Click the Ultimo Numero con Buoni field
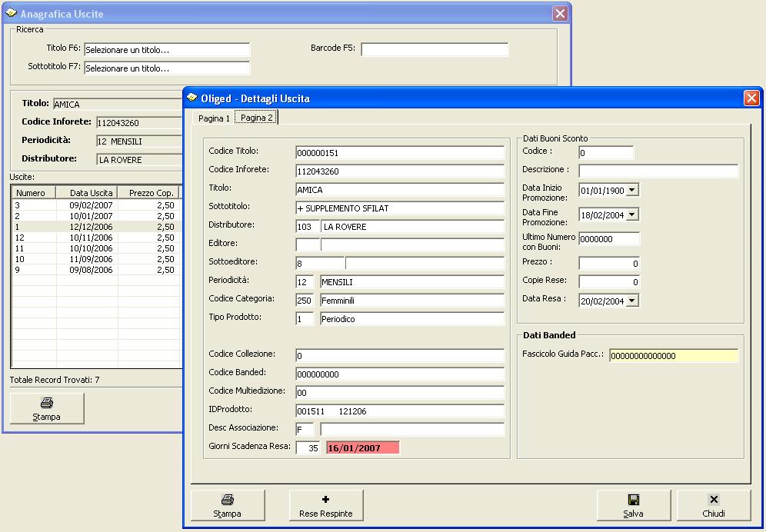 609,239
